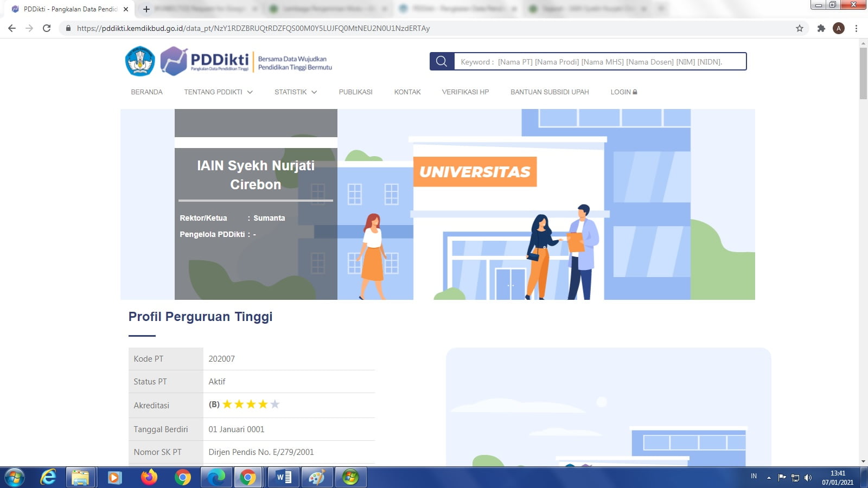Open Bantuan Subsidi Upah link
The image size is (868, 488).
pos(549,92)
